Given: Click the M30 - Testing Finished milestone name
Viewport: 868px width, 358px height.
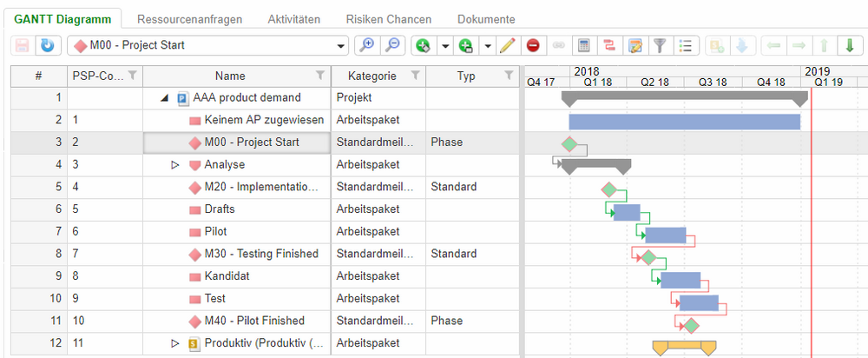Looking at the screenshot, I should pos(261,254).
